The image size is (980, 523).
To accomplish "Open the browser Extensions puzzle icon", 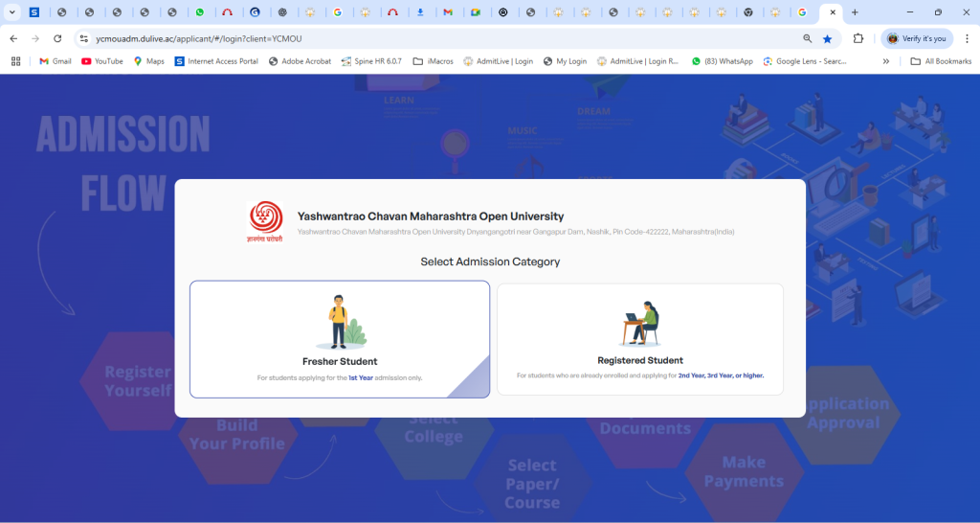I will click(x=858, y=38).
